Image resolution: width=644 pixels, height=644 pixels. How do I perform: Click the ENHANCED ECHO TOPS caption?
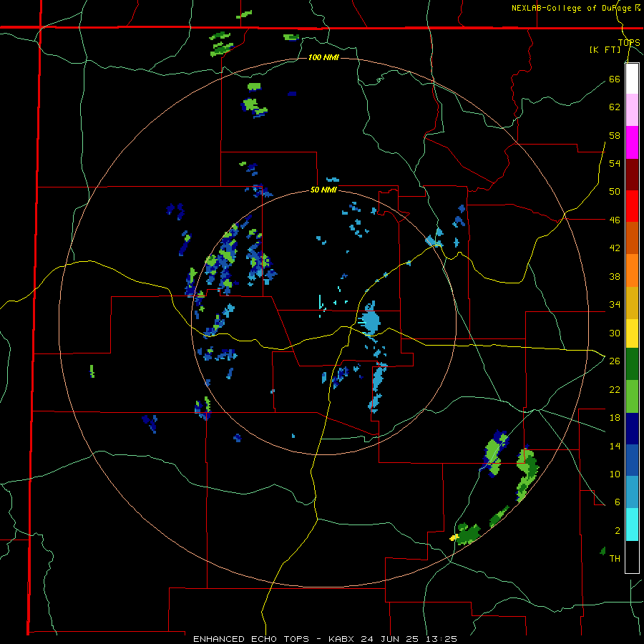(x=251, y=639)
